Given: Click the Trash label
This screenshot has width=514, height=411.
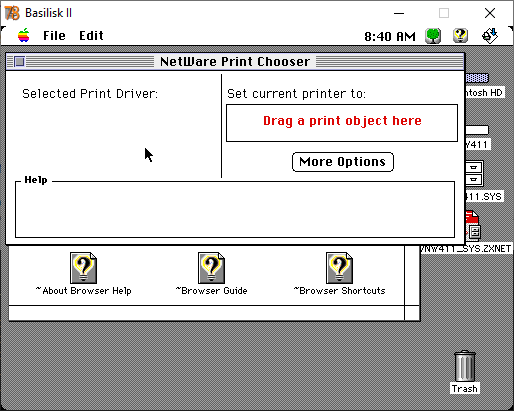Looking at the screenshot, I should [465, 389].
